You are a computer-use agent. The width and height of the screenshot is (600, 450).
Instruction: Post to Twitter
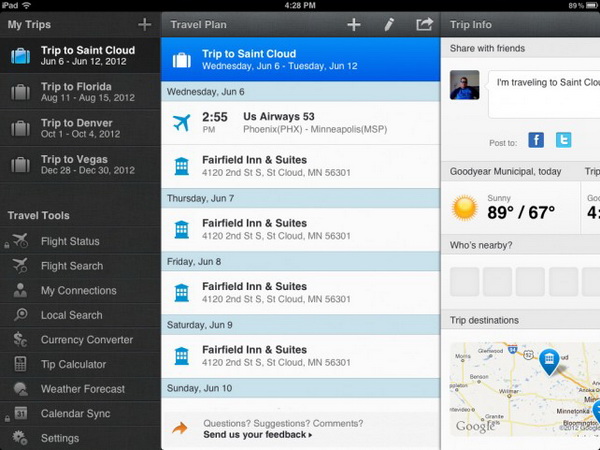(x=564, y=140)
